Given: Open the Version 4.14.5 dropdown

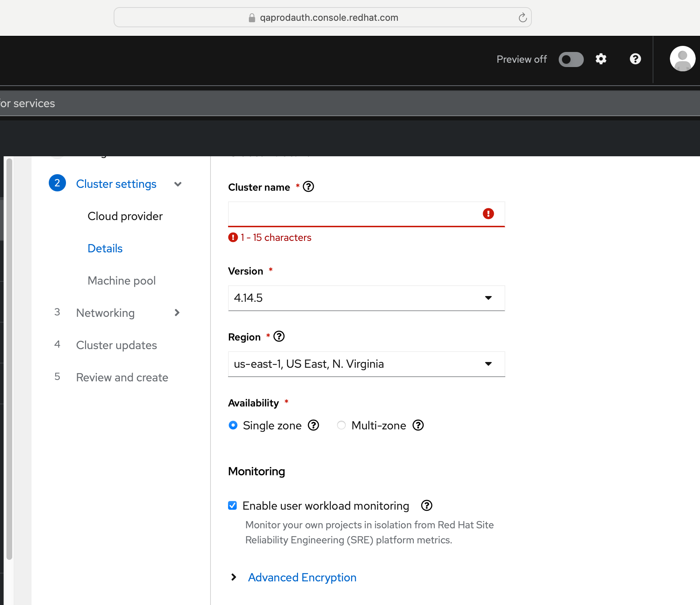Looking at the screenshot, I should tap(366, 298).
